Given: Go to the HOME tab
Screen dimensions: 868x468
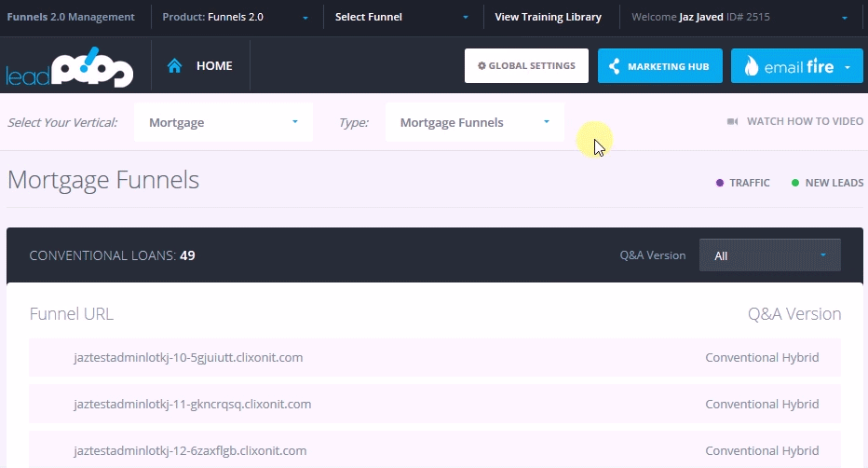Looking at the screenshot, I should click(200, 66).
